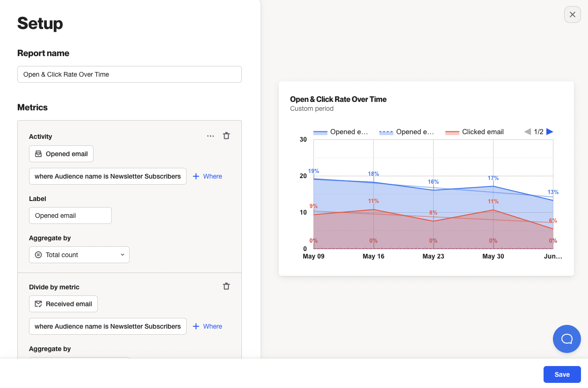Go to next chart legend page

pos(550,132)
